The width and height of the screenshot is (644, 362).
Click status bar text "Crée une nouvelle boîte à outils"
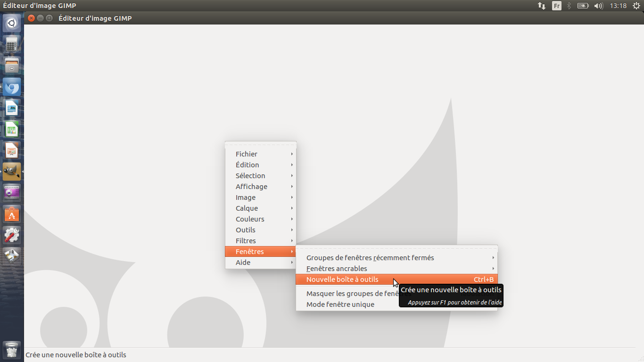[76, 355]
